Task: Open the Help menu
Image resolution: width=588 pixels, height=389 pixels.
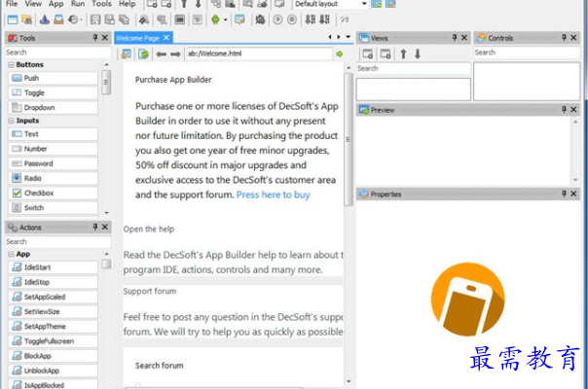Action: tap(128, 4)
